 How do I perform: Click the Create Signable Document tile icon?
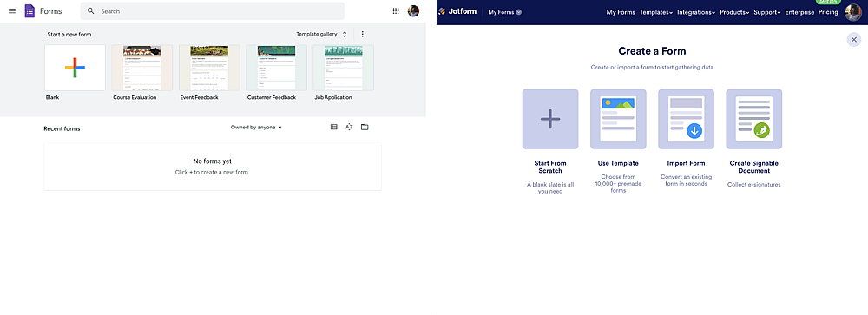(754, 119)
